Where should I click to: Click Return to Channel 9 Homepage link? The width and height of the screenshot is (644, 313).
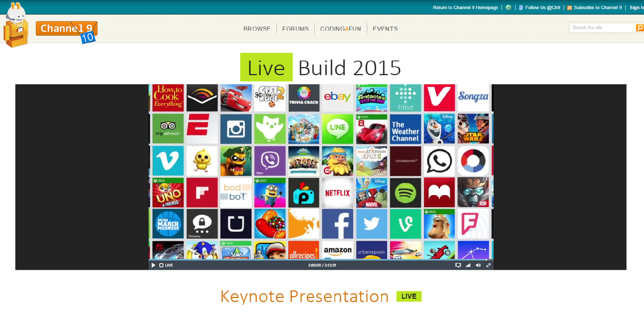(465, 8)
